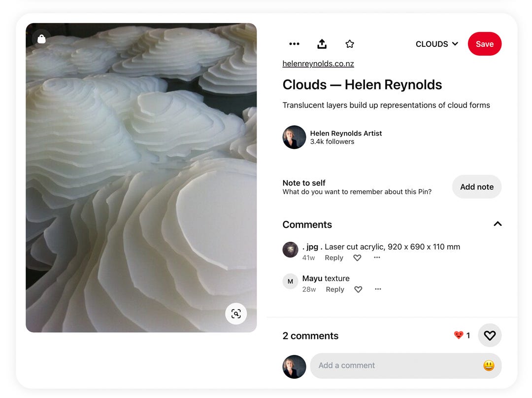
Task: Click the red Save button
Action: tap(485, 44)
